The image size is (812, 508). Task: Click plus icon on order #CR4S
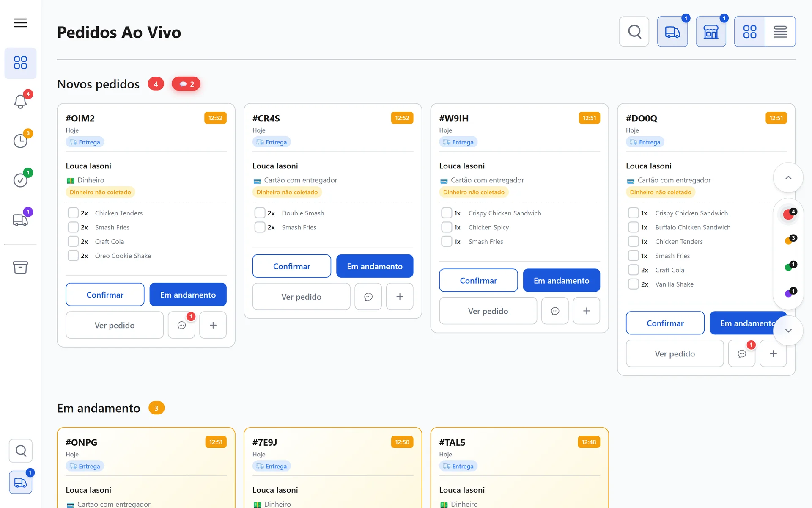[400, 297]
